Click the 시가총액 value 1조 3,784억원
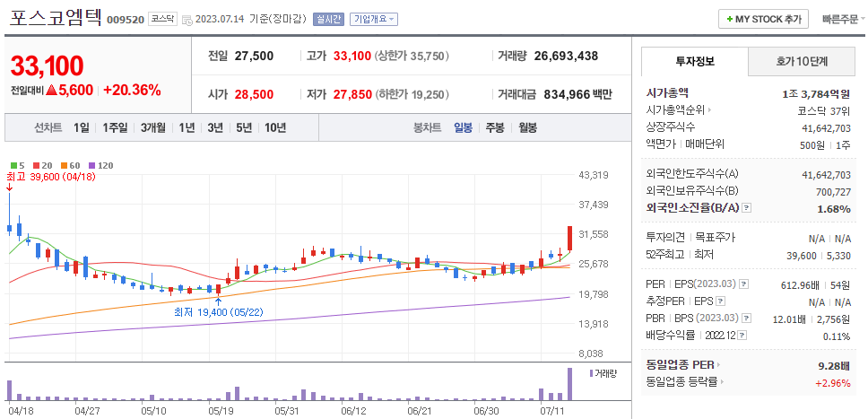Screen dimensions: 868x419 click(817, 93)
